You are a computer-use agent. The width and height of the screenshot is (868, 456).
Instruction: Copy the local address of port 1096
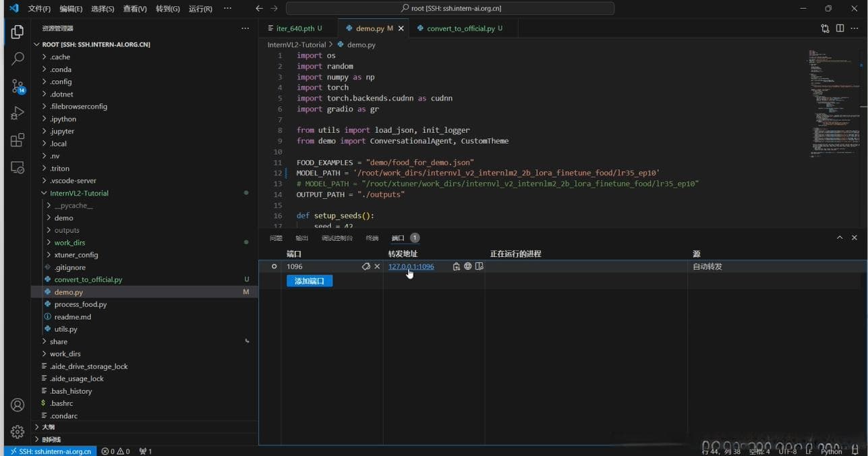point(457,266)
